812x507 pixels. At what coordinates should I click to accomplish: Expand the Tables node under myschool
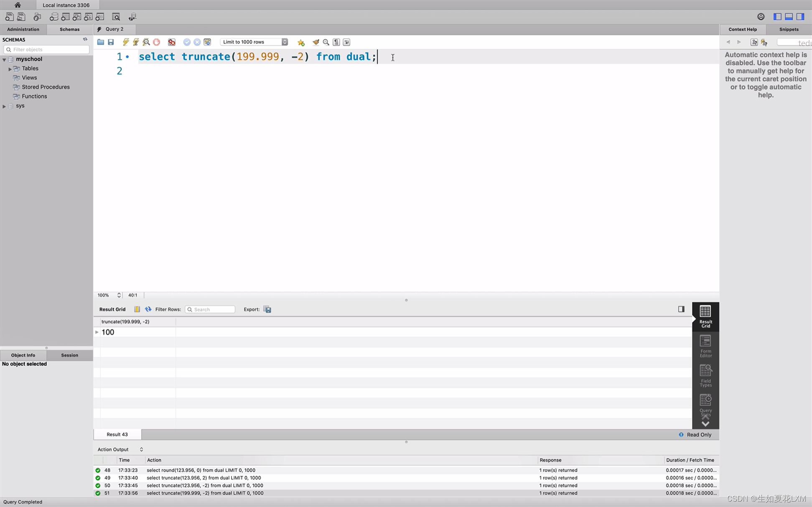[10, 69]
